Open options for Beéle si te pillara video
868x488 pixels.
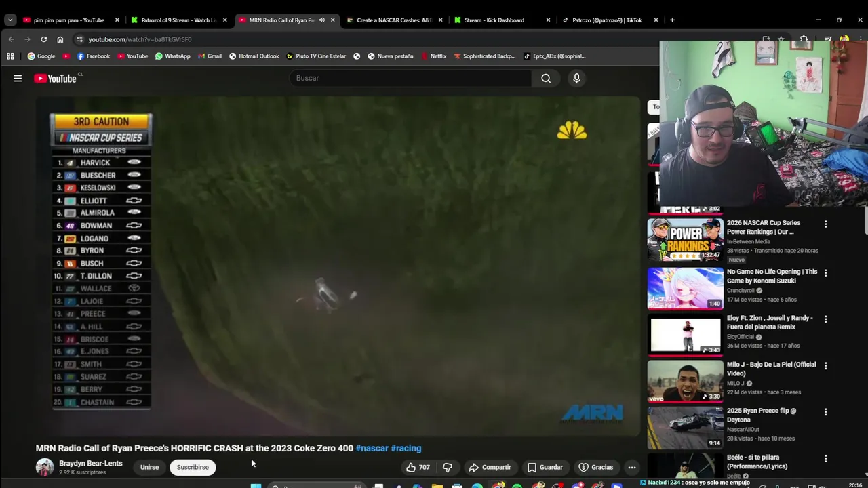click(x=825, y=458)
